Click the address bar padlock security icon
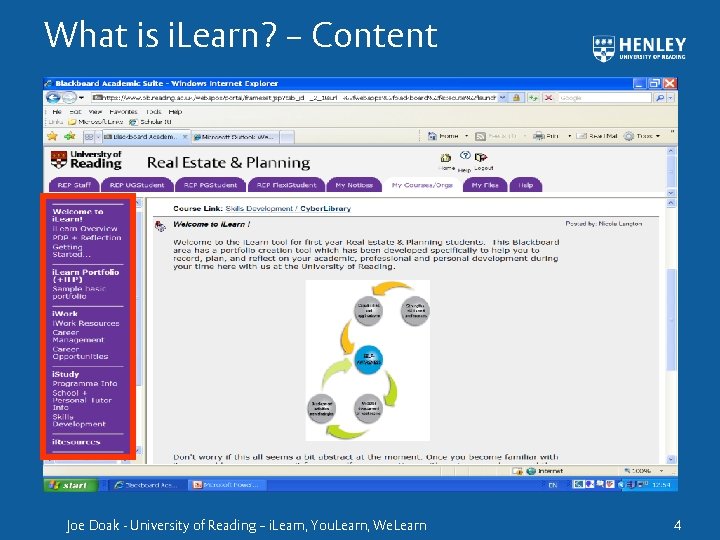This screenshot has width=720, height=540. point(517,98)
